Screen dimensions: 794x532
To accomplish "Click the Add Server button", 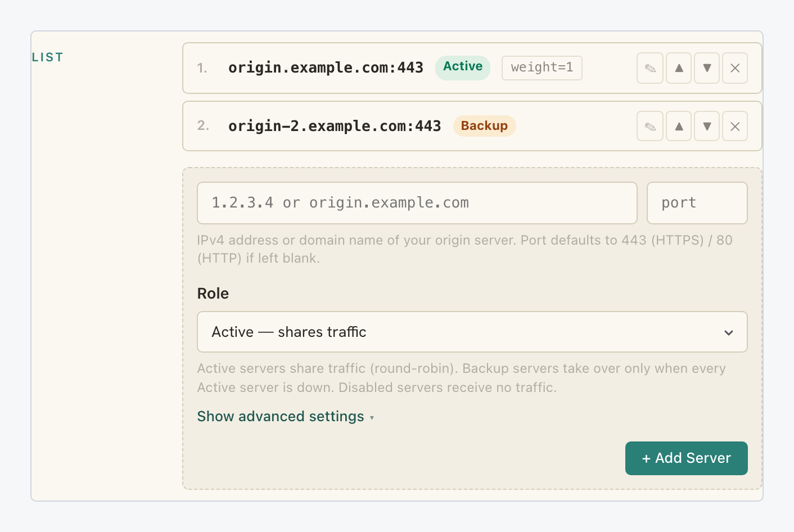I will pyautogui.click(x=687, y=458).
